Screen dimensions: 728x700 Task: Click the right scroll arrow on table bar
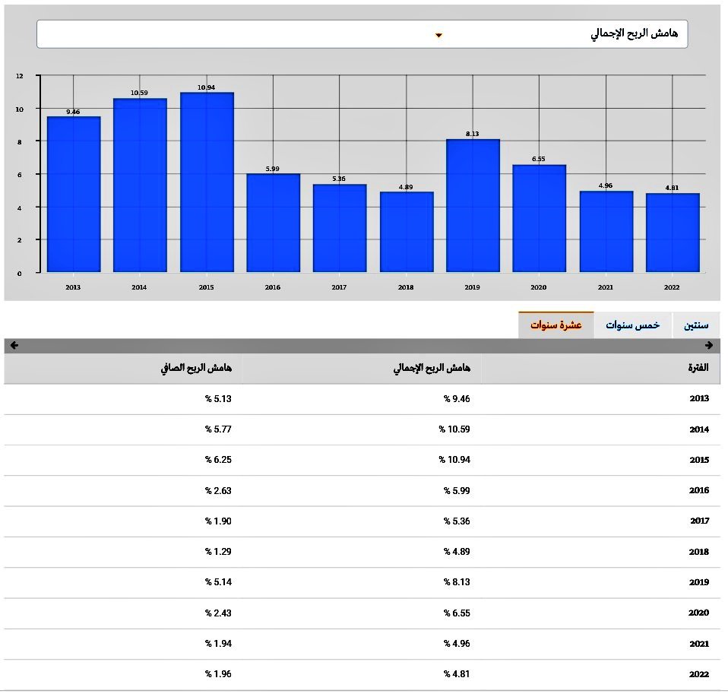tap(708, 345)
